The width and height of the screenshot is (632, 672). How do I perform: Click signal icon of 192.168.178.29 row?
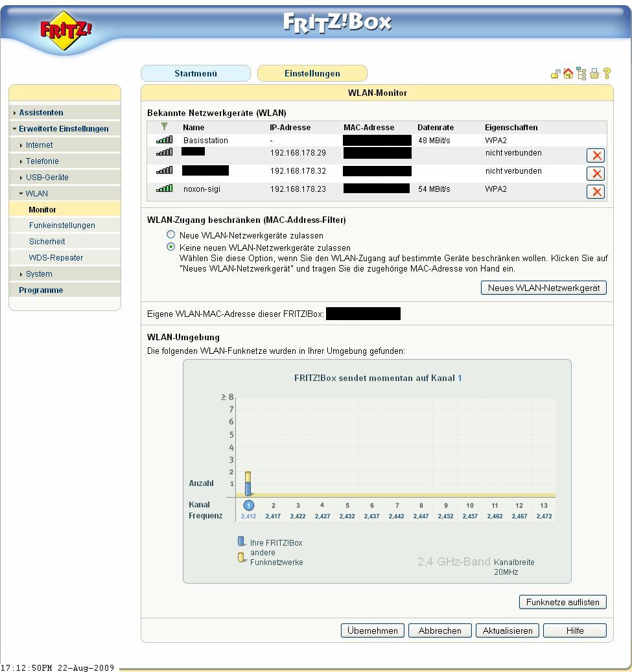point(164,152)
